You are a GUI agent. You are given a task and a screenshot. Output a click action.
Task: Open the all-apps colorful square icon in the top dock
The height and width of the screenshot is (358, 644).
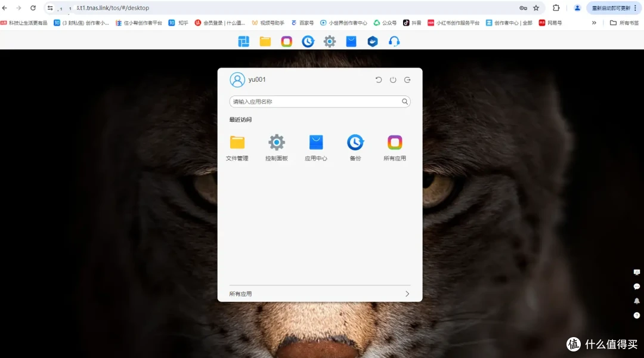[286, 41]
